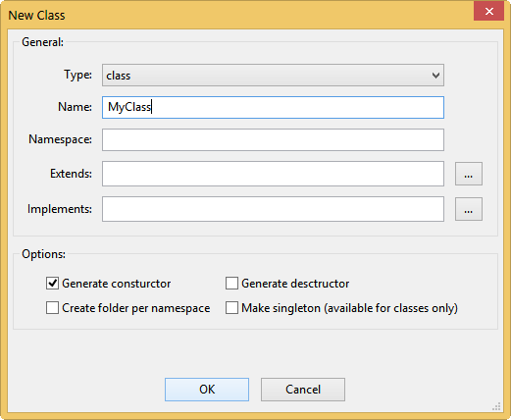
Task: Dismiss the dialog via Cancel button
Action: tap(303, 390)
